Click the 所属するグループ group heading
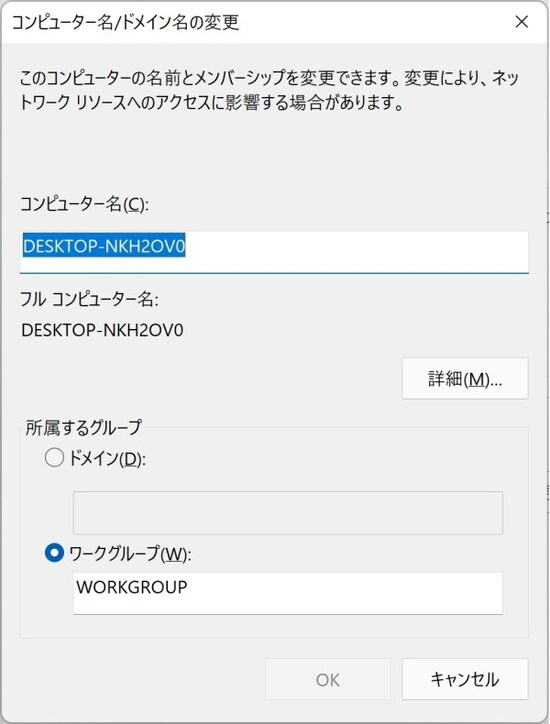 pyautogui.click(x=83, y=428)
